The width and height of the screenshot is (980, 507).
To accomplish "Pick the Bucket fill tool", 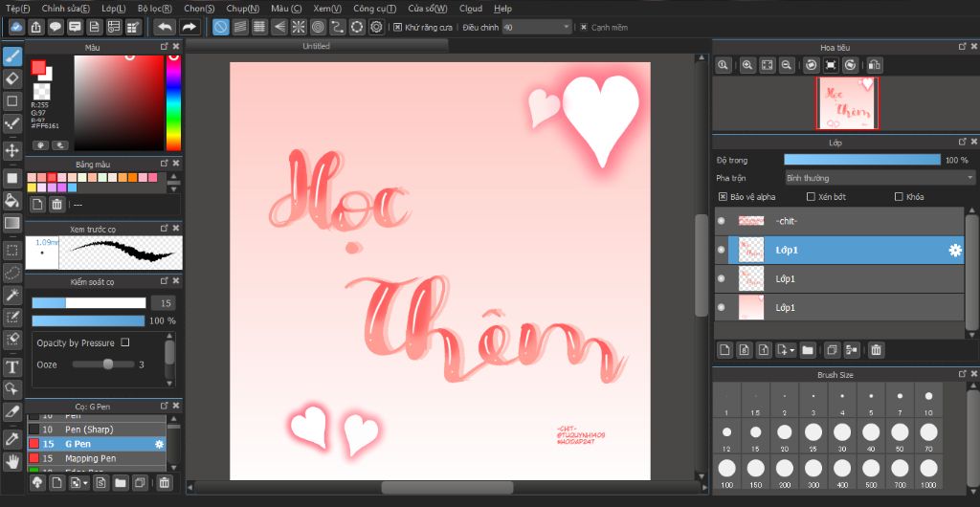I will click(x=12, y=201).
